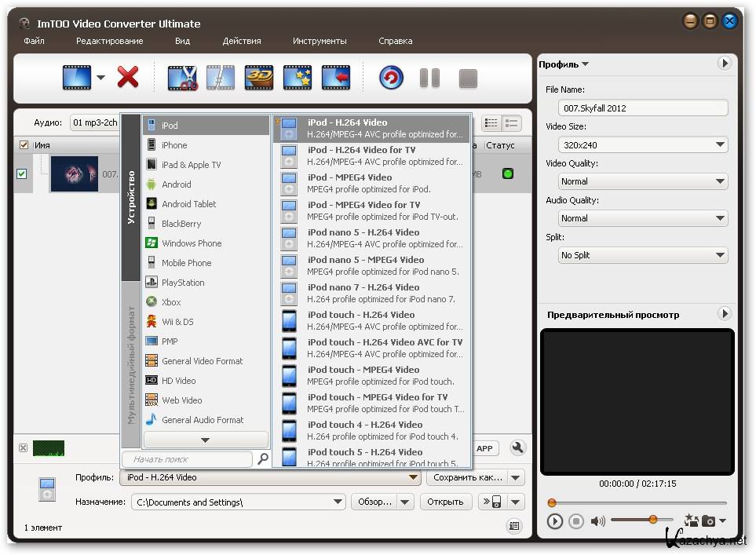Click the wrench settings icon
The width and height of the screenshot is (756, 555).
(x=517, y=448)
